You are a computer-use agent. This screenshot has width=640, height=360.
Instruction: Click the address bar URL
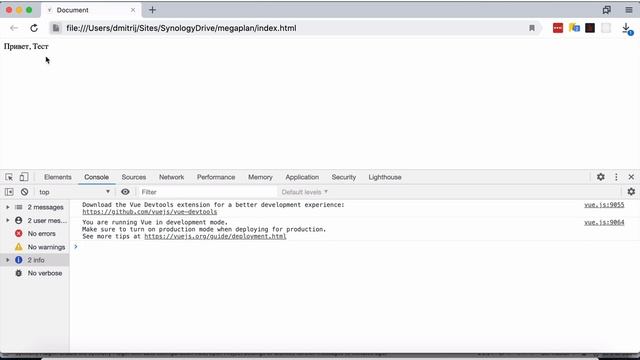pyautogui.click(x=181, y=28)
